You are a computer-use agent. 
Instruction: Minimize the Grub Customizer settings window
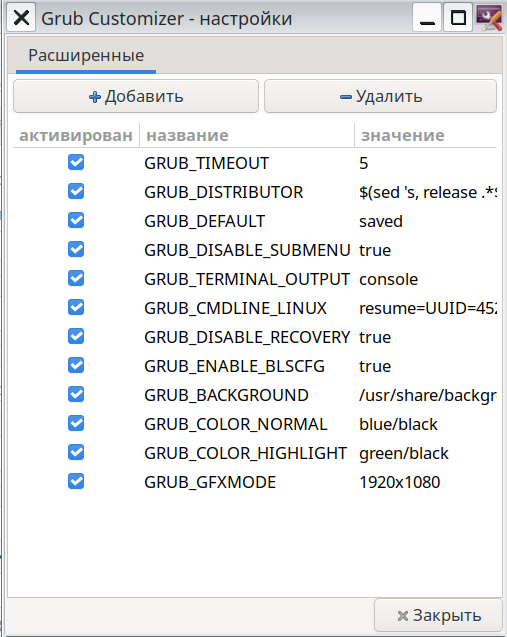(x=427, y=18)
